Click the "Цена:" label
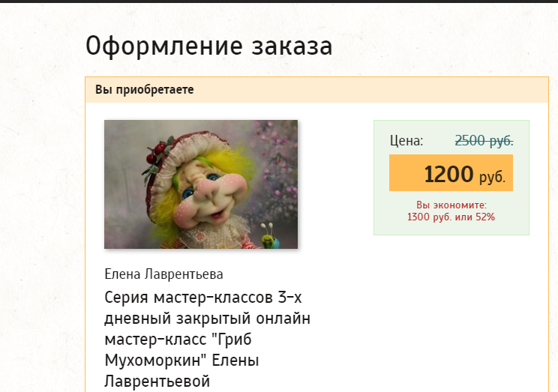Screen dimensions: 558x392 click(x=406, y=140)
